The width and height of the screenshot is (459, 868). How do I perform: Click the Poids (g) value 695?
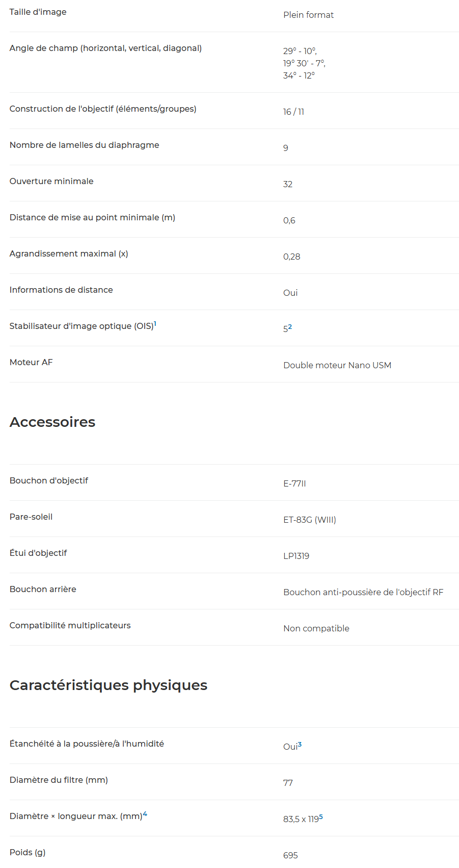290,855
